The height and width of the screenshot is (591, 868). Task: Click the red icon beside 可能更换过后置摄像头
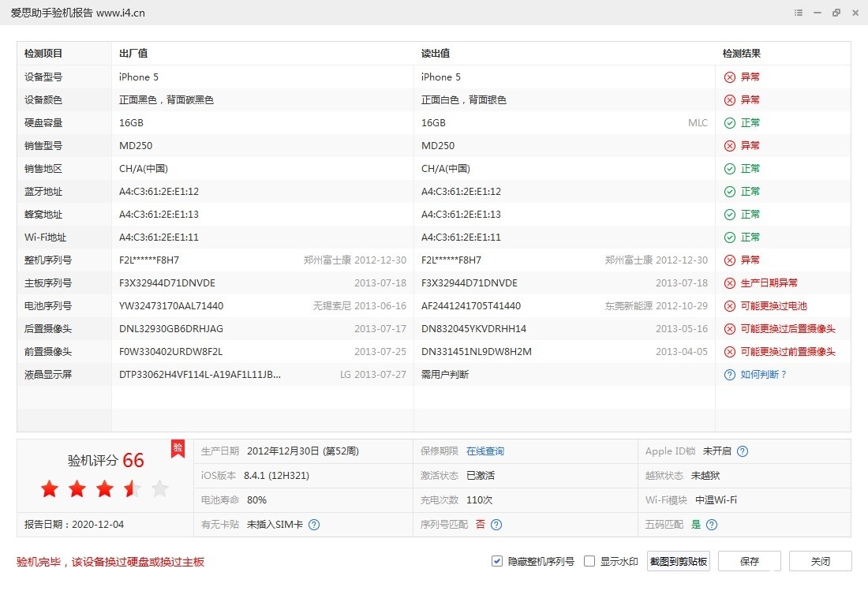tap(730, 329)
